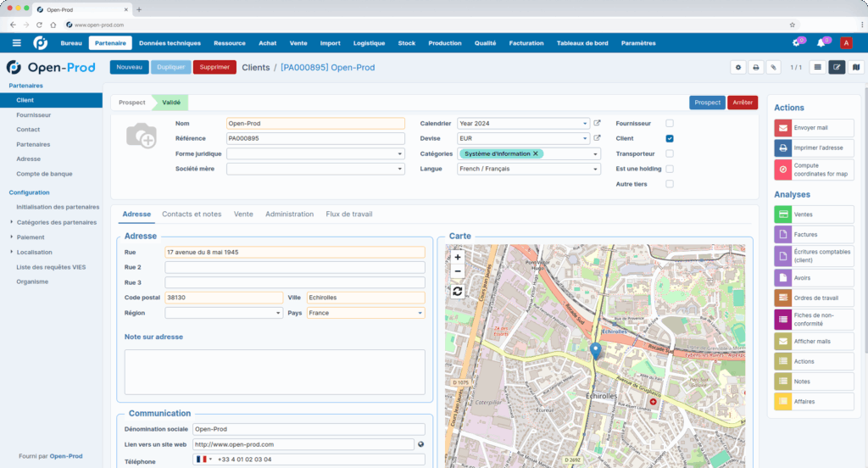Click the print icon in toolbar
Image resolution: width=868 pixels, height=468 pixels.
pos(755,68)
